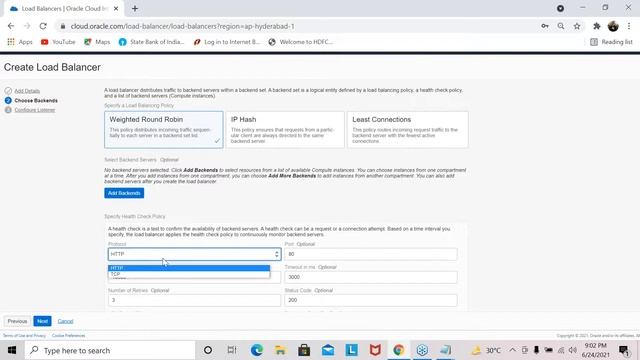The image size is (640, 360).
Task: Open the Apps bookmark
Action: pyautogui.click(x=20, y=42)
